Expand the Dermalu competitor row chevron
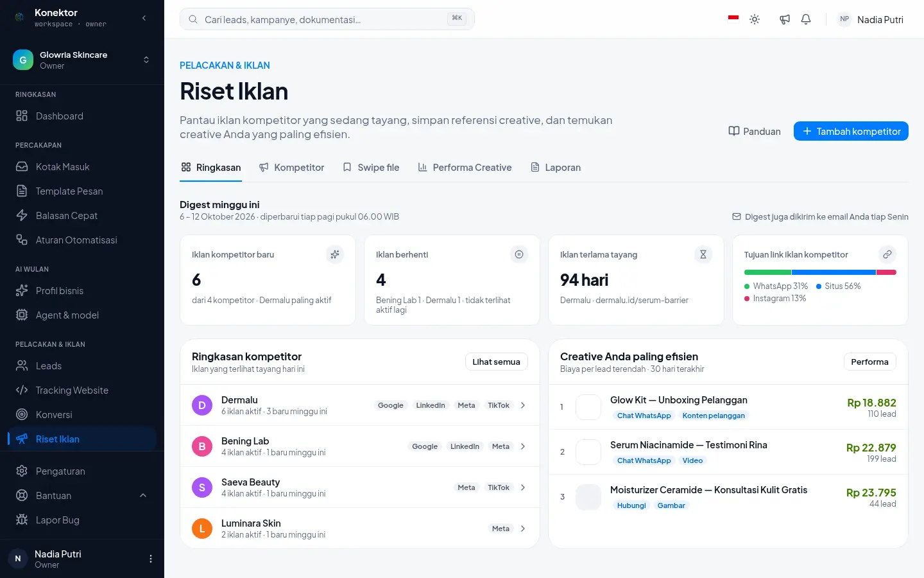 click(x=523, y=405)
